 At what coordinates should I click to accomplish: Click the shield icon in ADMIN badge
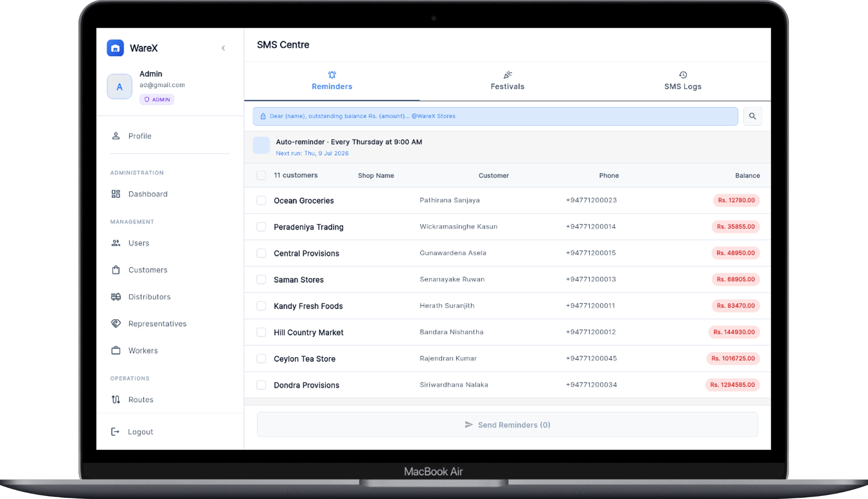(147, 99)
